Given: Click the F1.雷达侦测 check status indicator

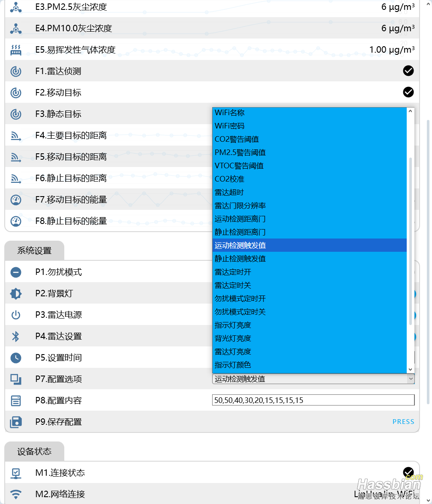Looking at the screenshot, I should point(408,71).
